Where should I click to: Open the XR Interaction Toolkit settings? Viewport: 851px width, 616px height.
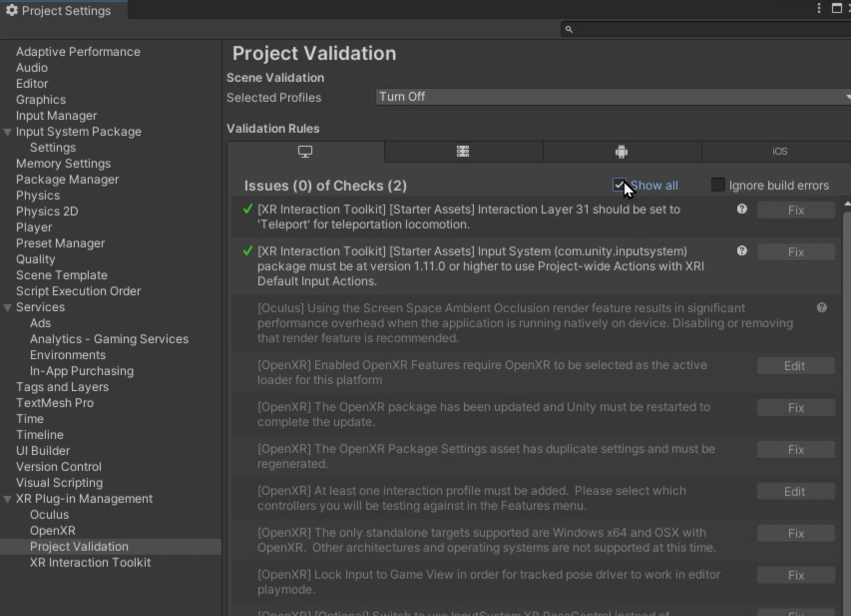[x=90, y=563]
